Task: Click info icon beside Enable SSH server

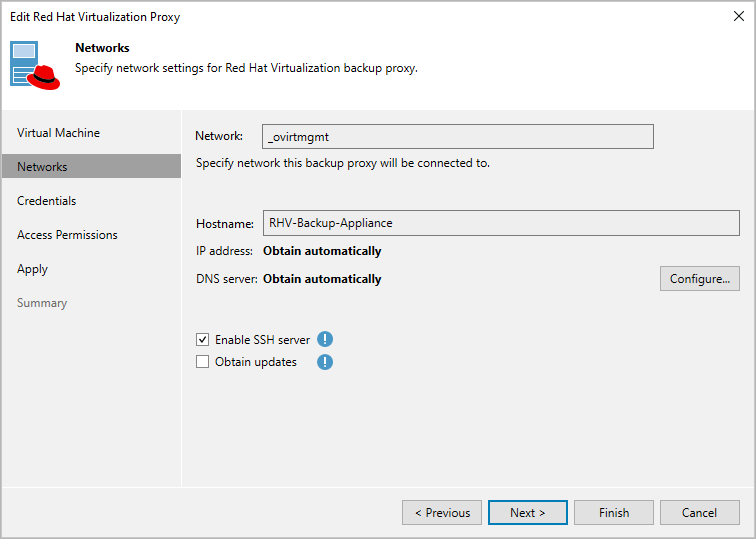Action: pyautogui.click(x=325, y=339)
